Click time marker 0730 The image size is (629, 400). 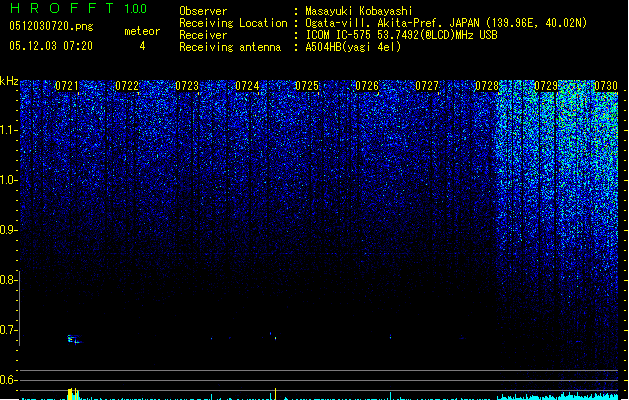click(x=606, y=86)
